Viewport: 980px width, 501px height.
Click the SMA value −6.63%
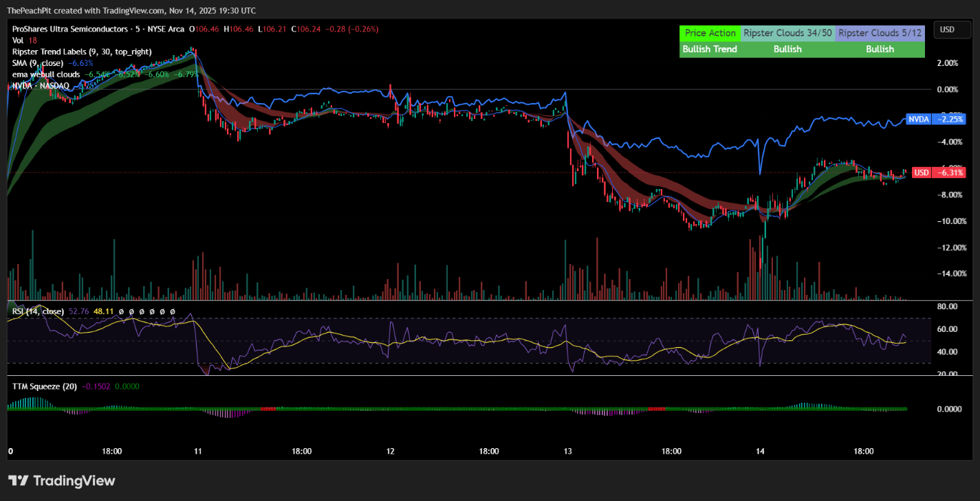point(80,63)
